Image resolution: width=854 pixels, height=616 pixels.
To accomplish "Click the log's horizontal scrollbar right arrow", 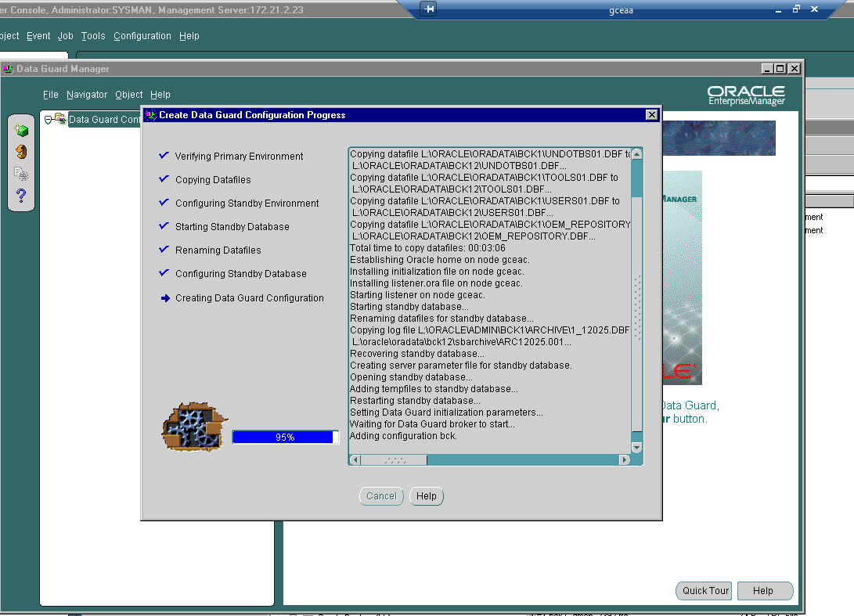I will [625, 460].
